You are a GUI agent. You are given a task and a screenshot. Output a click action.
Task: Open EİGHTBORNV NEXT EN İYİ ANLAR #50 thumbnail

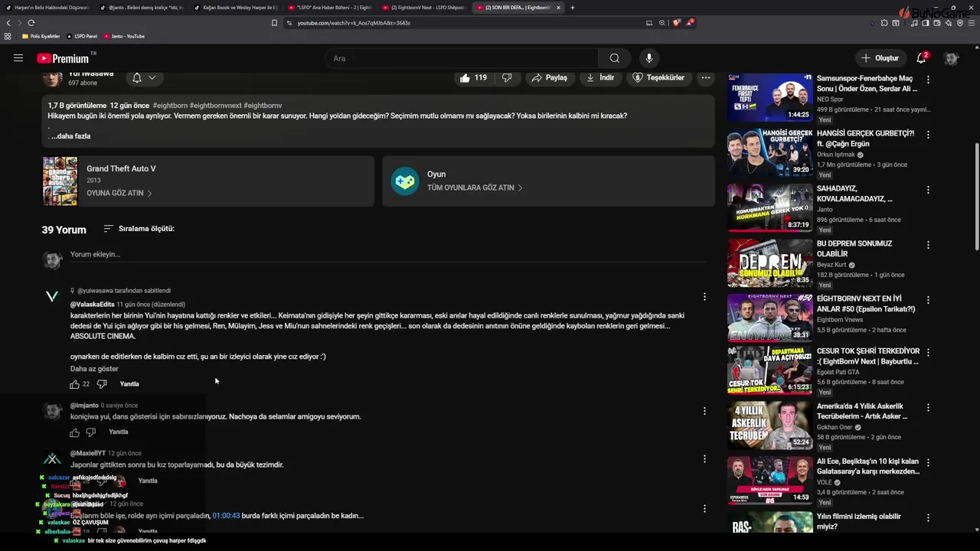(769, 318)
